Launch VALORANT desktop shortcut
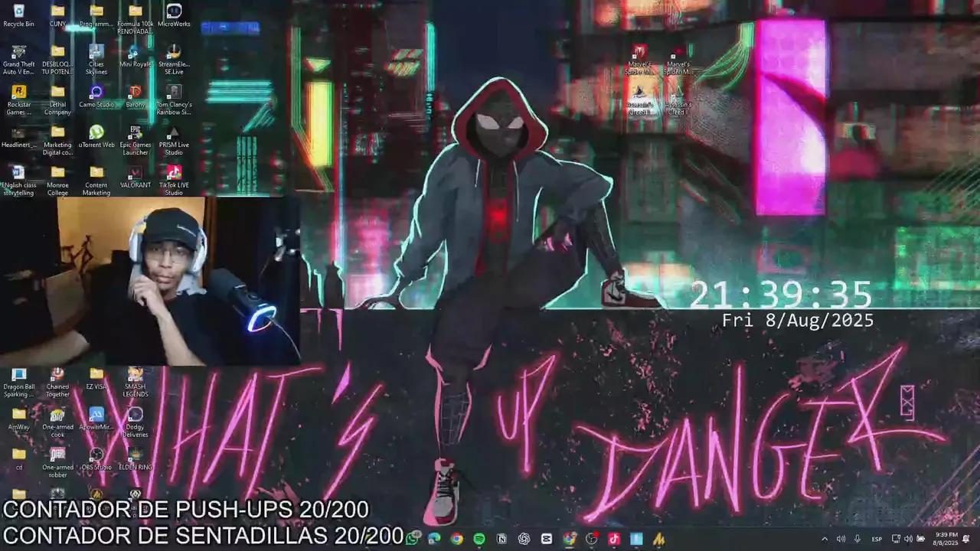Image resolution: width=980 pixels, height=551 pixels. pyautogui.click(x=135, y=177)
